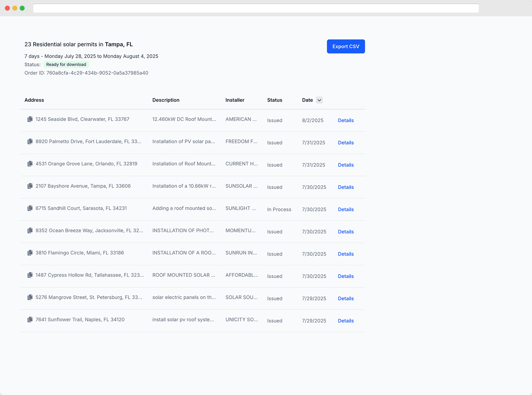Copy the 7641 Sunflower Trail address
532x395 pixels.
click(x=30, y=320)
